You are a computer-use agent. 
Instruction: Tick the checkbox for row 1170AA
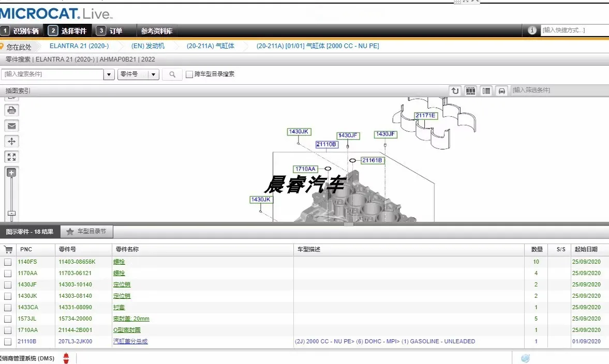click(8, 273)
